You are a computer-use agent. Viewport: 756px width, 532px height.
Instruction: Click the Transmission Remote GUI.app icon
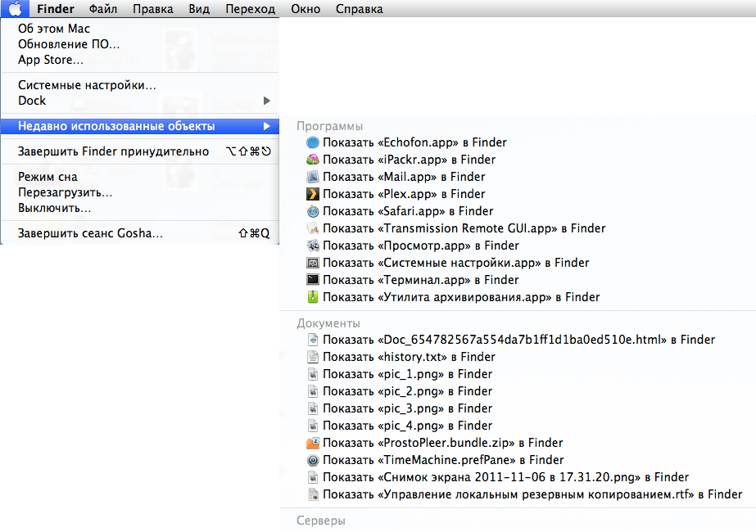pyautogui.click(x=313, y=228)
